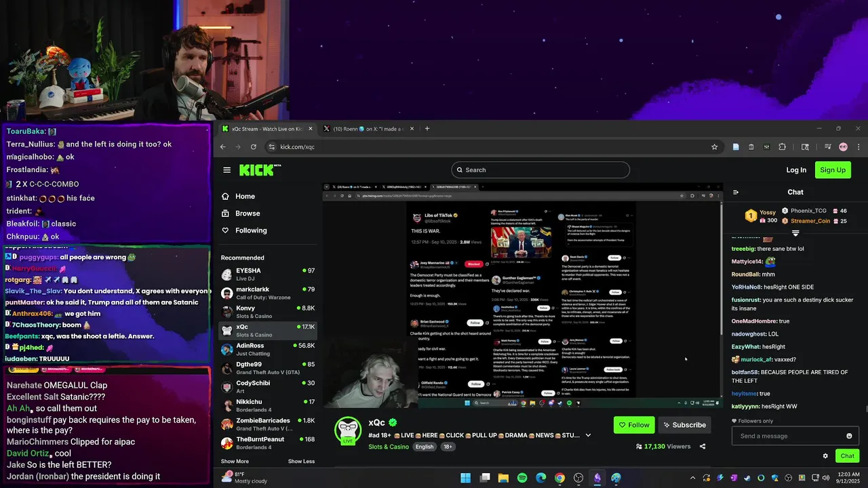Expand the gift leaderboard arrow
Image resolution: width=868 pixels, height=488 pixels.
click(795, 233)
